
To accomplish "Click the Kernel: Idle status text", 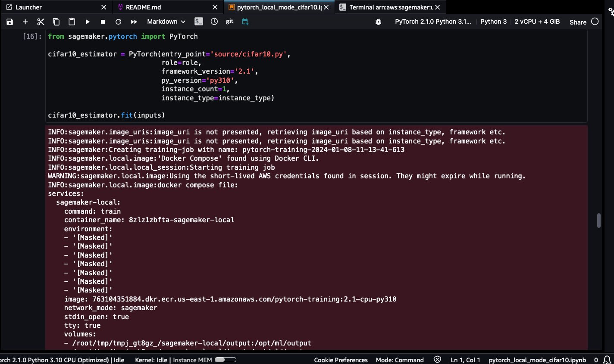I will [x=151, y=360].
